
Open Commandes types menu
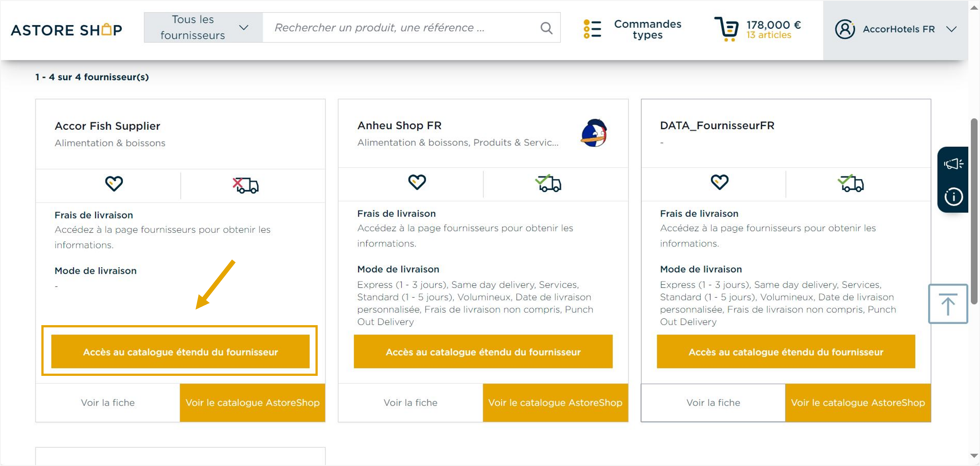647,29
